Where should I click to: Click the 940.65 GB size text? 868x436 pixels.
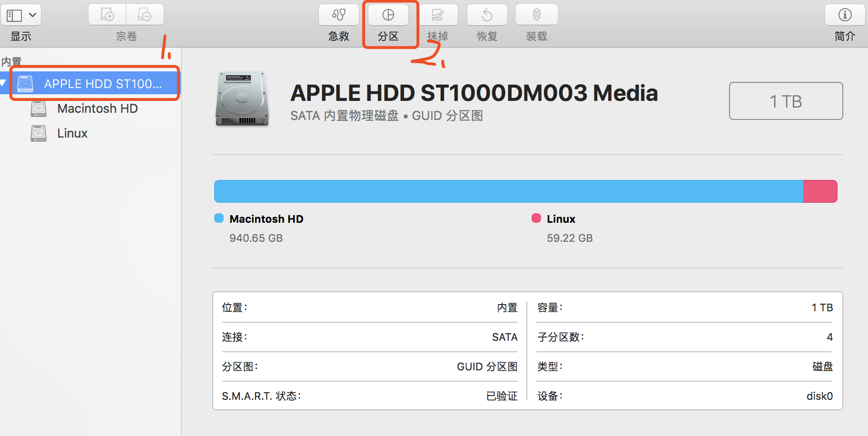tap(256, 238)
